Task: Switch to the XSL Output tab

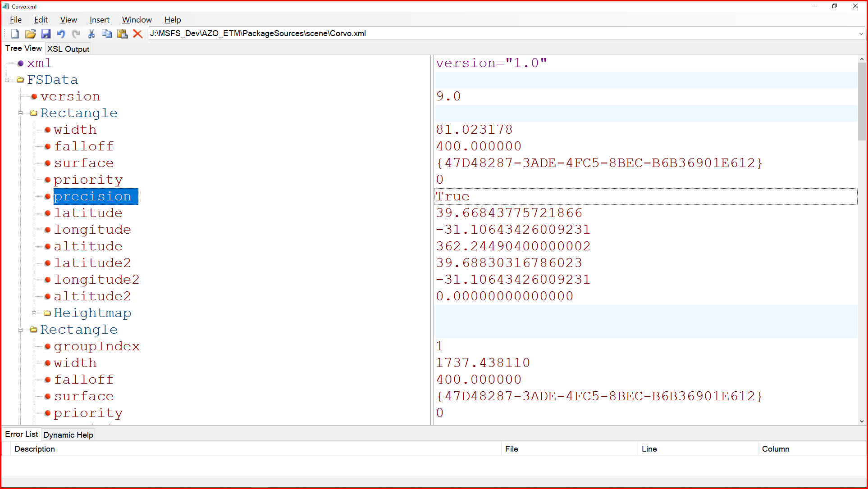Action: coord(68,49)
